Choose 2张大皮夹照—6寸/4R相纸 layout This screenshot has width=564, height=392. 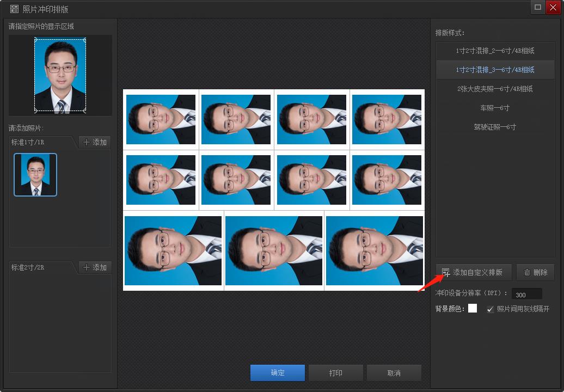(x=495, y=89)
